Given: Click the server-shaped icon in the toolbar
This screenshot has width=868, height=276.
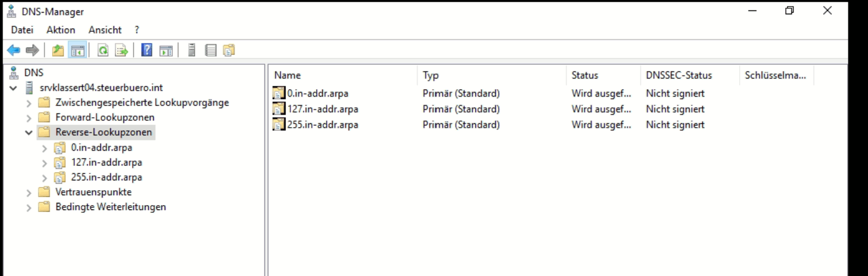Looking at the screenshot, I should 192,51.
